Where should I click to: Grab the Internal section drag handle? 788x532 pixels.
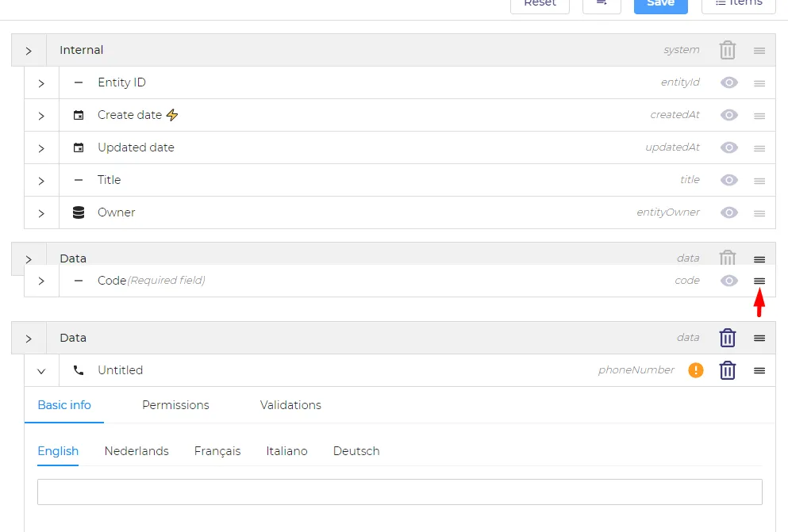(759, 51)
